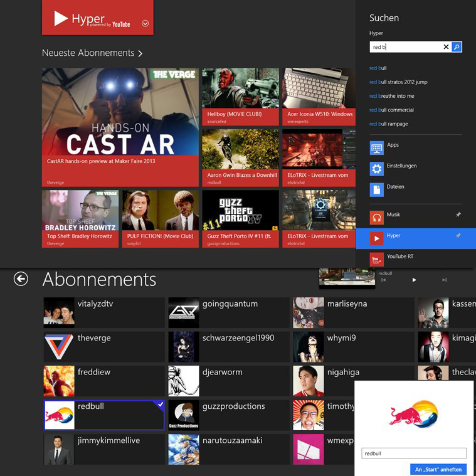Go back with the Abonnements back arrow
This screenshot has height=476, width=476.
tap(21, 279)
